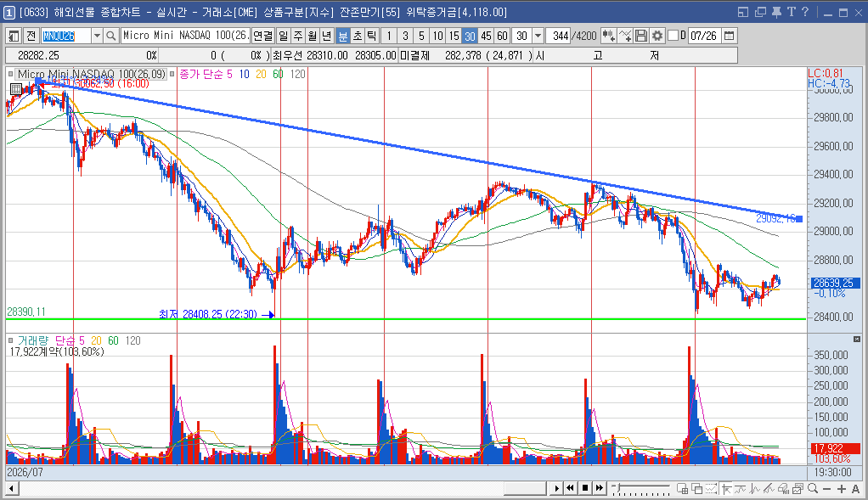
Task: Open the calendar date picker icon
Action: [x=729, y=36]
